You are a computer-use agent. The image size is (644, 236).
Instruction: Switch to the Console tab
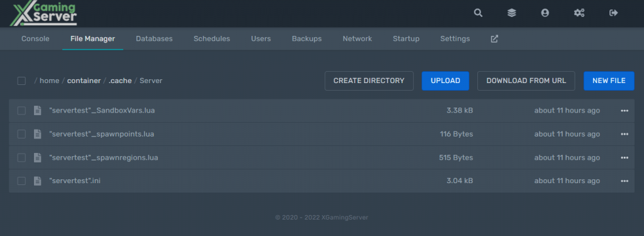pyautogui.click(x=35, y=38)
